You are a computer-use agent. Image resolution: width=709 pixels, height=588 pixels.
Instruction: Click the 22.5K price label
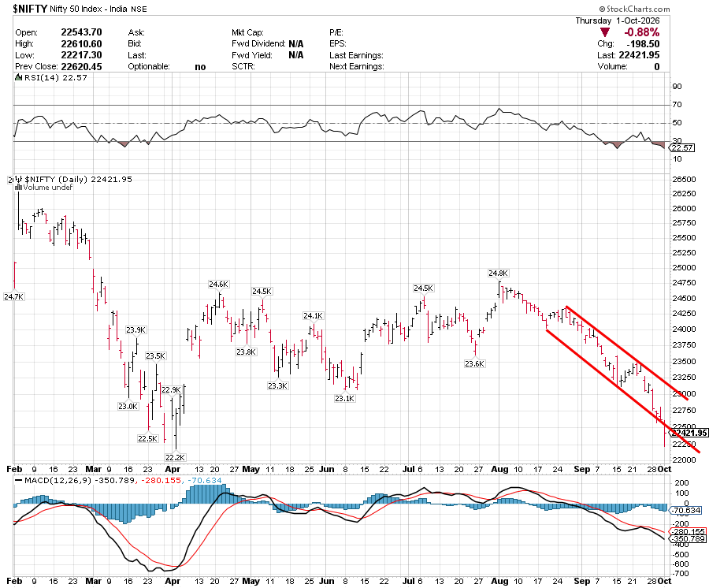pyautogui.click(x=148, y=438)
